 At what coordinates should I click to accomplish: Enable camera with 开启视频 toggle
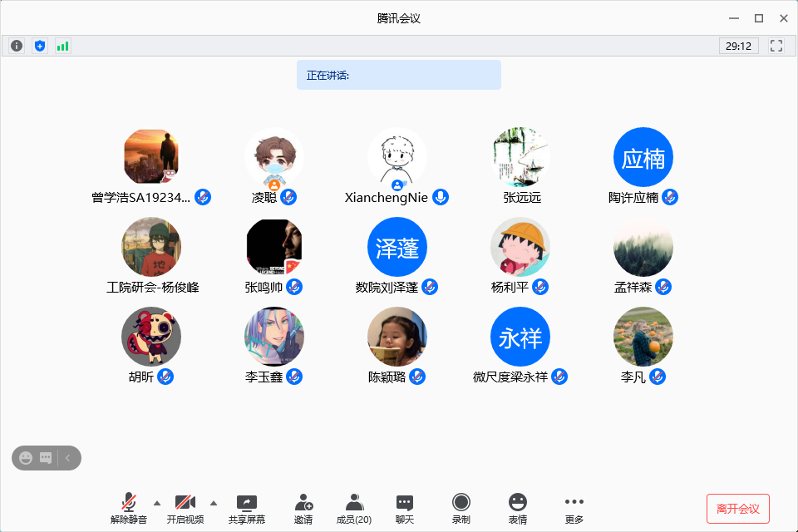(186, 503)
